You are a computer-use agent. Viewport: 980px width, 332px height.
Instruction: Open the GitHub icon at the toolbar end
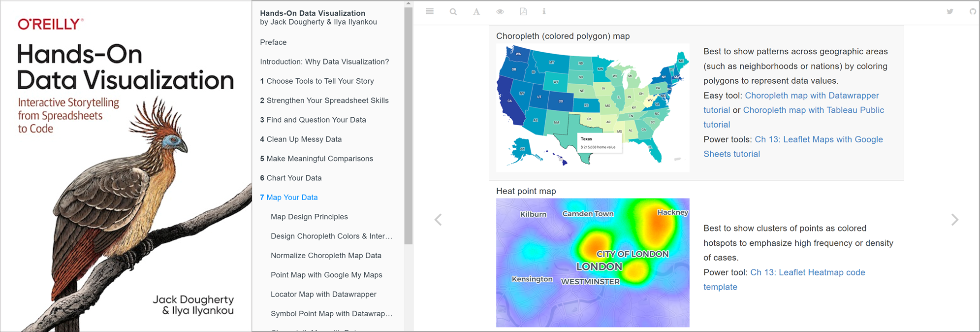(973, 11)
